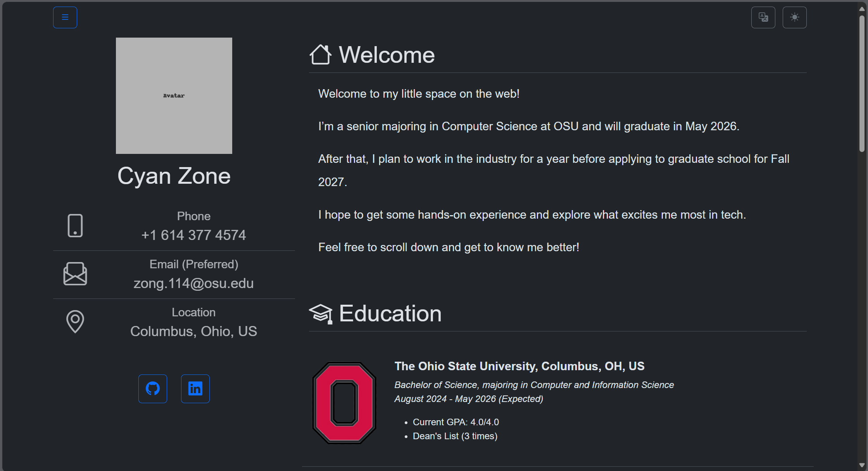Click the phone device icon
The width and height of the screenshot is (868, 471).
click(x=75, y=226)
